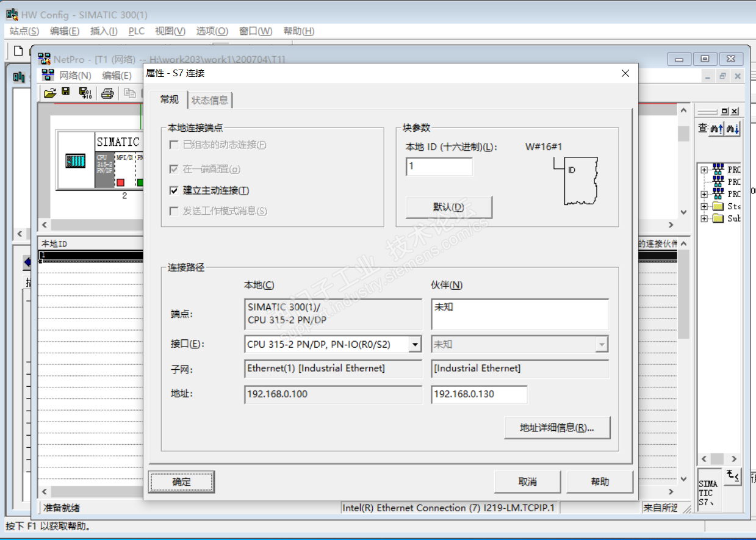The height and width of the screenshot is (540, 756).
Task: Click the Ethernet(1) [Industrial Ethernet] subnet field
Action: [x=333, y=369]
